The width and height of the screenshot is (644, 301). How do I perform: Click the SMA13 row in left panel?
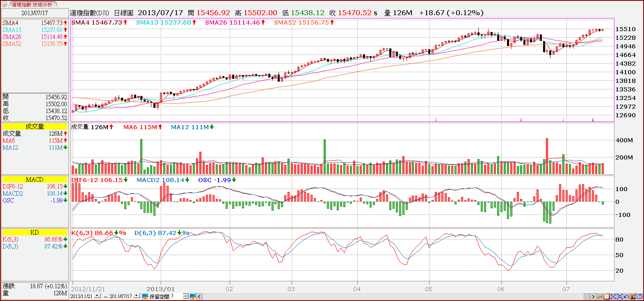(x=35, y=30)
